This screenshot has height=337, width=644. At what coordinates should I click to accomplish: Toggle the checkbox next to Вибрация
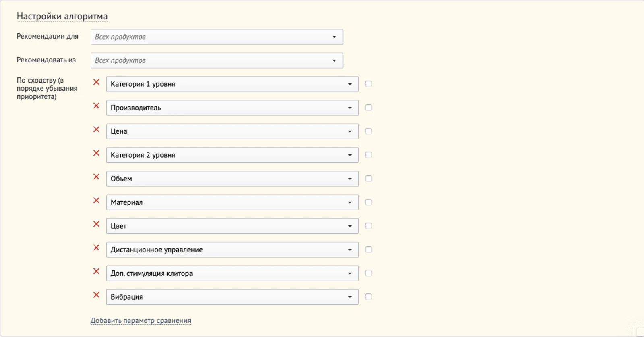pos(368,297)
